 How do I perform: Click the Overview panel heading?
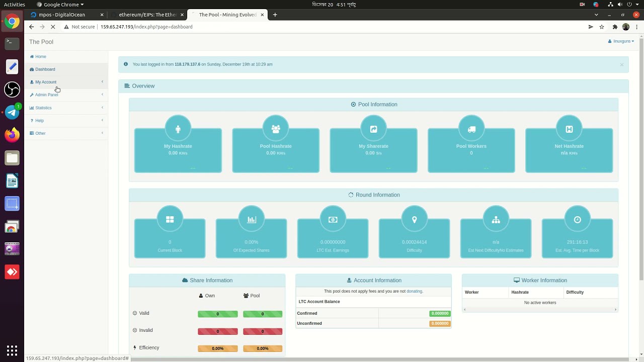[139, 86]
